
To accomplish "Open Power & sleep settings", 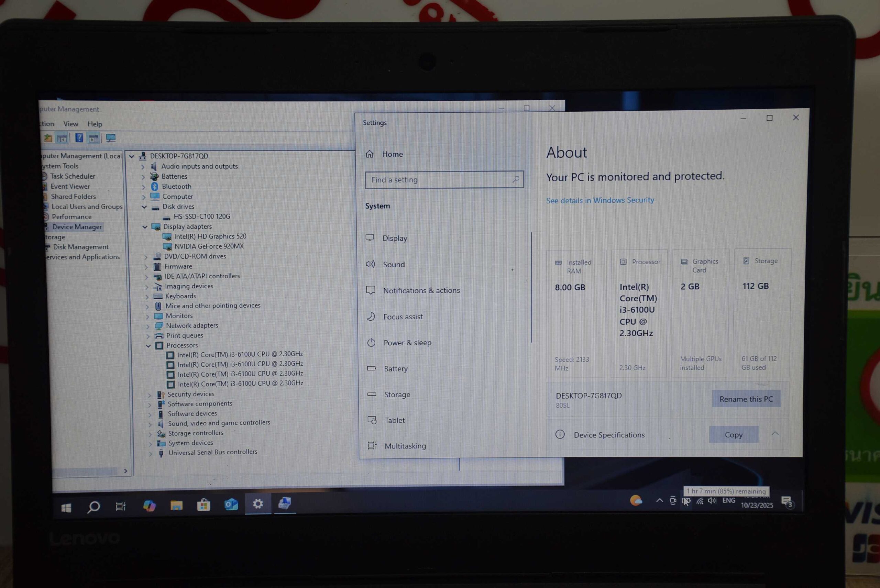I will (x=407, y=342).
